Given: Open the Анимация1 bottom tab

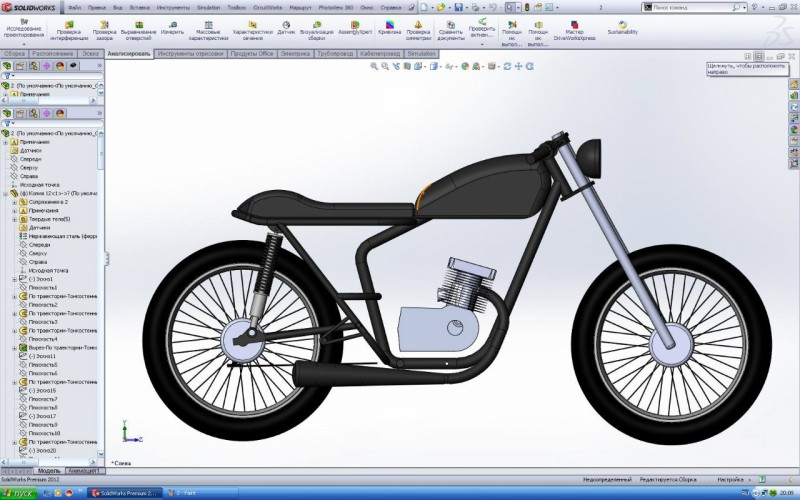Looking at the screenshot, I should tap(84, 471).
